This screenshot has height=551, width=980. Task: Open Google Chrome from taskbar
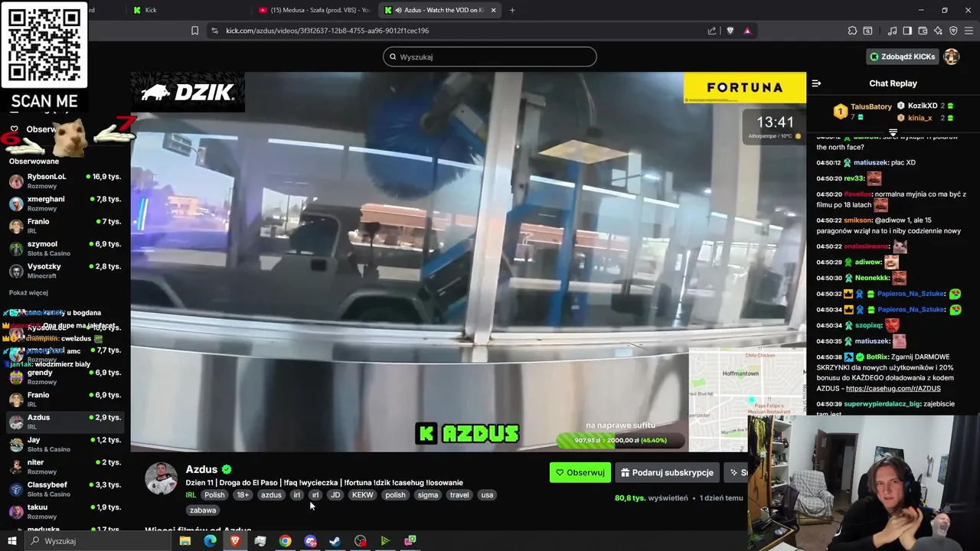[x=285, y=541]
